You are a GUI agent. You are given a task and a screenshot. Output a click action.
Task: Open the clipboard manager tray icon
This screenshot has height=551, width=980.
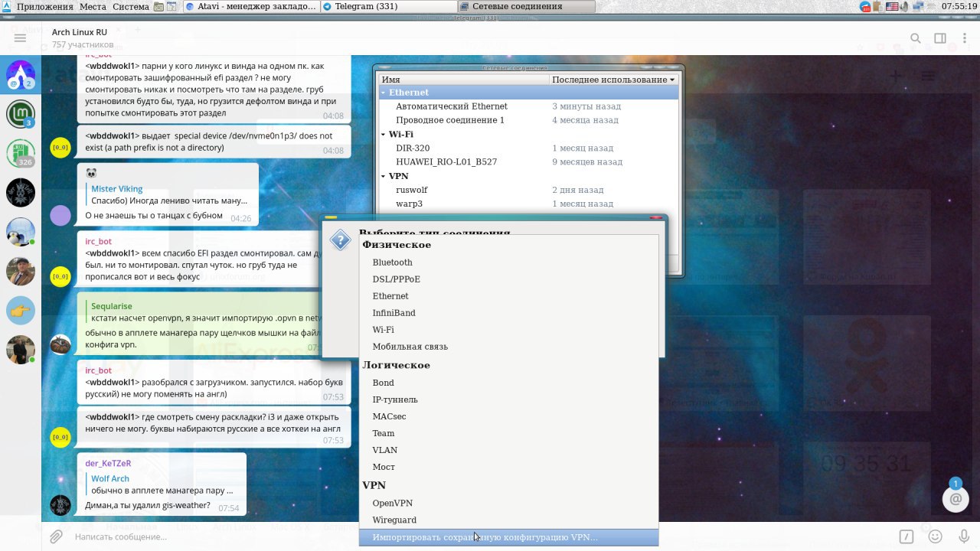point(877,6)
